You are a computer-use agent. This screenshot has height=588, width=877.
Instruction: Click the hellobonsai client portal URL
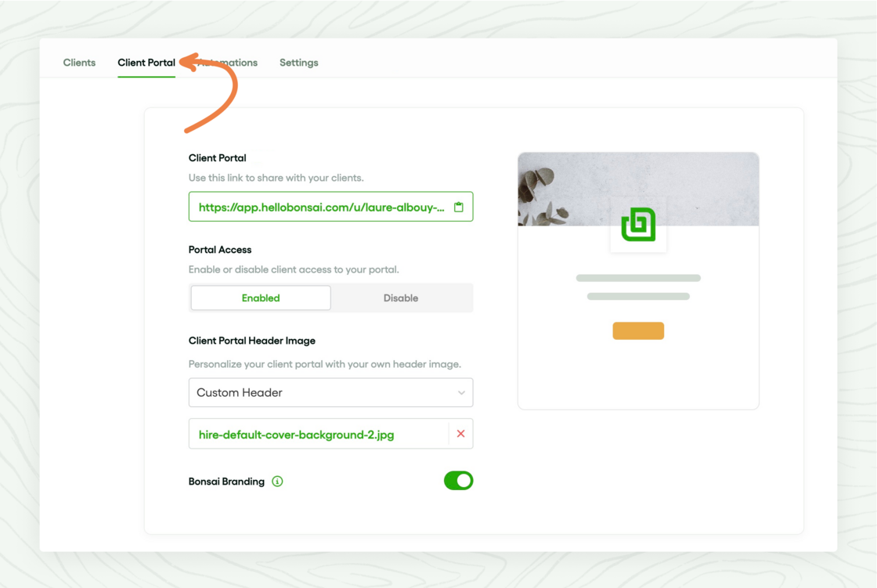coord(322,207)
